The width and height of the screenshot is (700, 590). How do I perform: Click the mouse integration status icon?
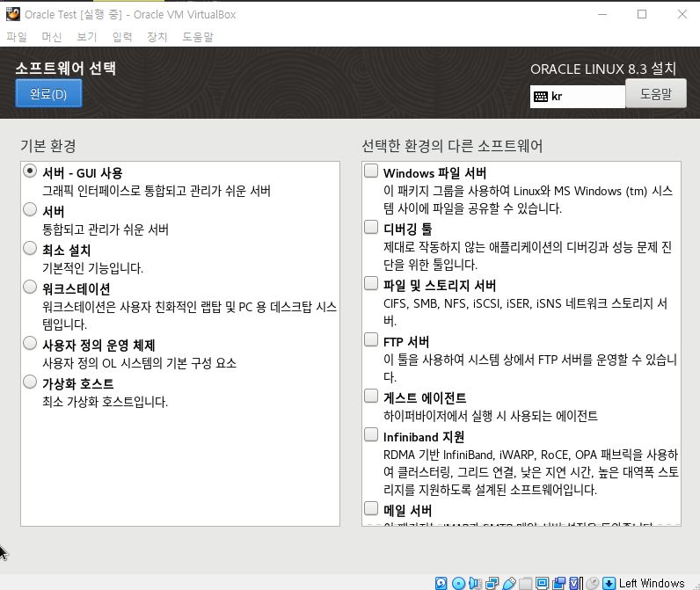pyautogui.click(x=593, y=583)
